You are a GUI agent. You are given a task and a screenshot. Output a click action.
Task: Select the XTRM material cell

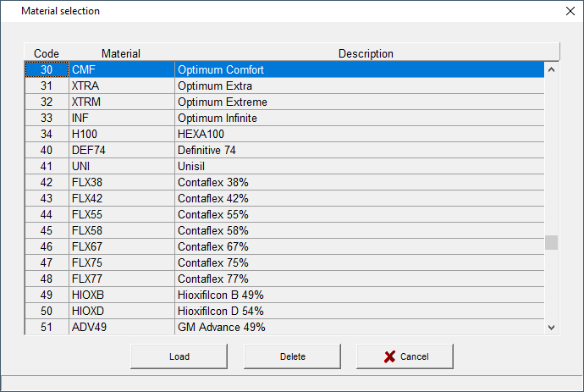pos(122,102)
